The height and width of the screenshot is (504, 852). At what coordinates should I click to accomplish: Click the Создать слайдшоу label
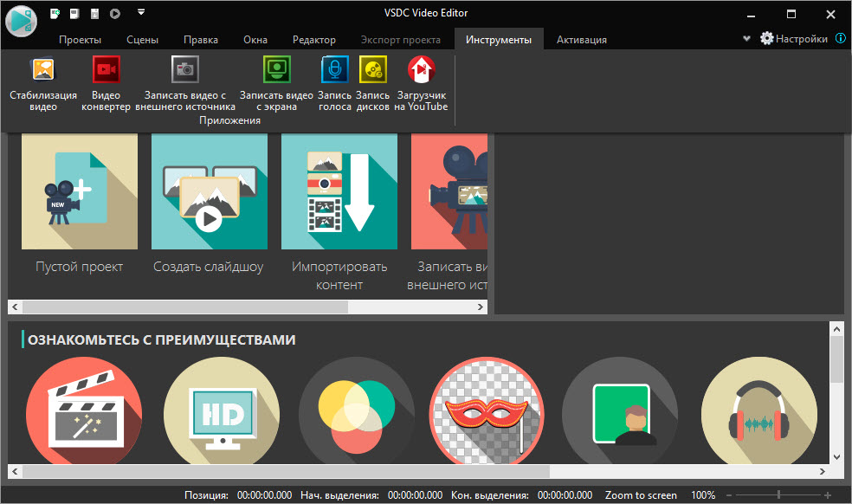(208, 267)
